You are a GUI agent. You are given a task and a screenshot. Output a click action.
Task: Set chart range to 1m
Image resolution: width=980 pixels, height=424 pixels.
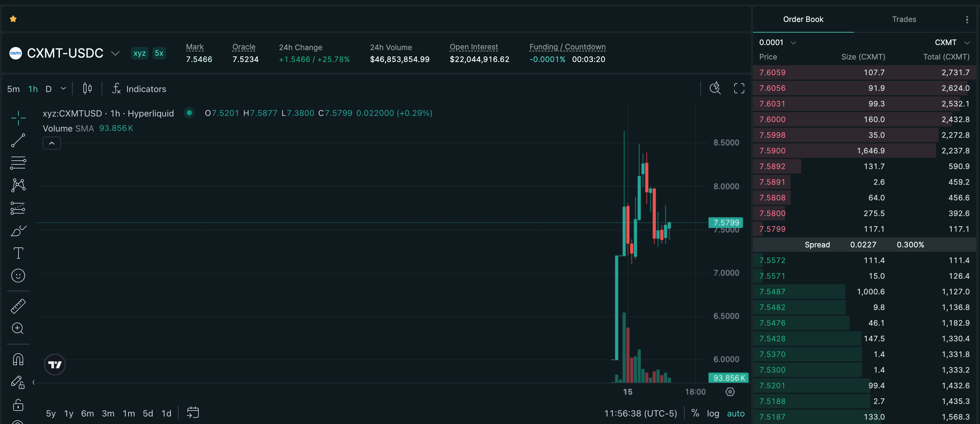[129, 413]
